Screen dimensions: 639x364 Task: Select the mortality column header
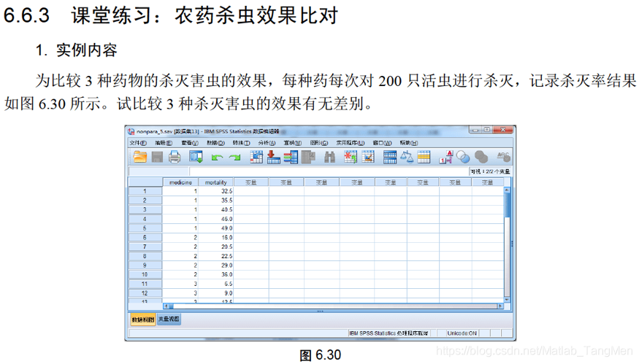tap(215, 182)
